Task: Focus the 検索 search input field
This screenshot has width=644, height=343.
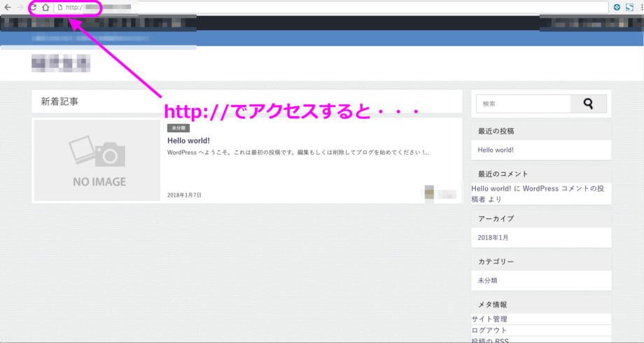Action: pos(523,104)
